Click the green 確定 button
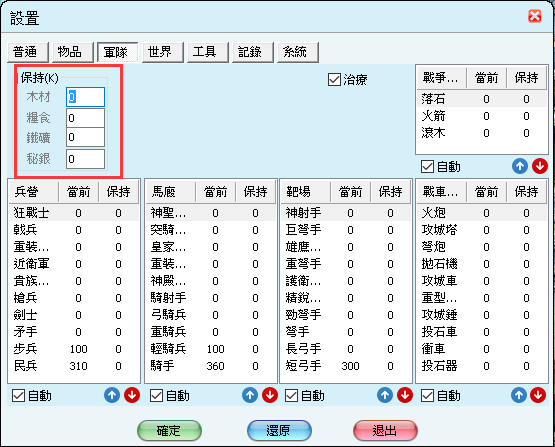 [169, 430]
